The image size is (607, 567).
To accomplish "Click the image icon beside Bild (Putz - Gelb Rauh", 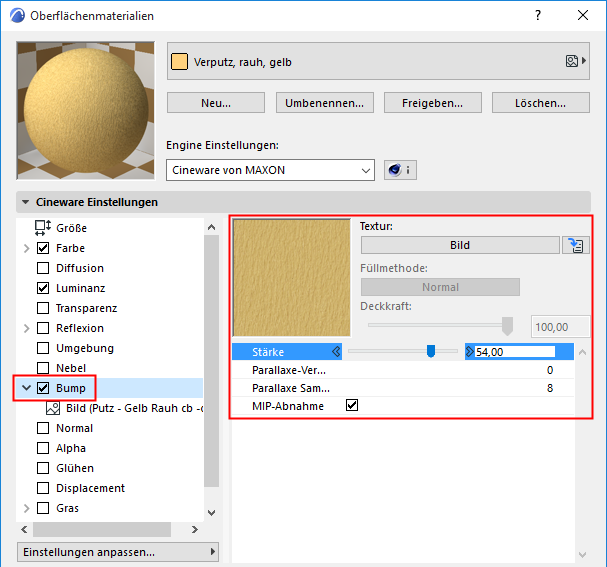I will 53,408.
